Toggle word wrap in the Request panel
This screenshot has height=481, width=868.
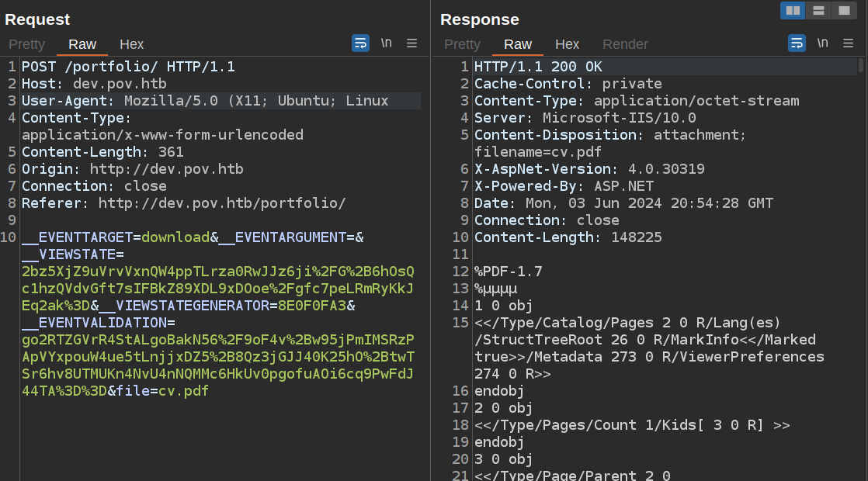click(361, 43)
